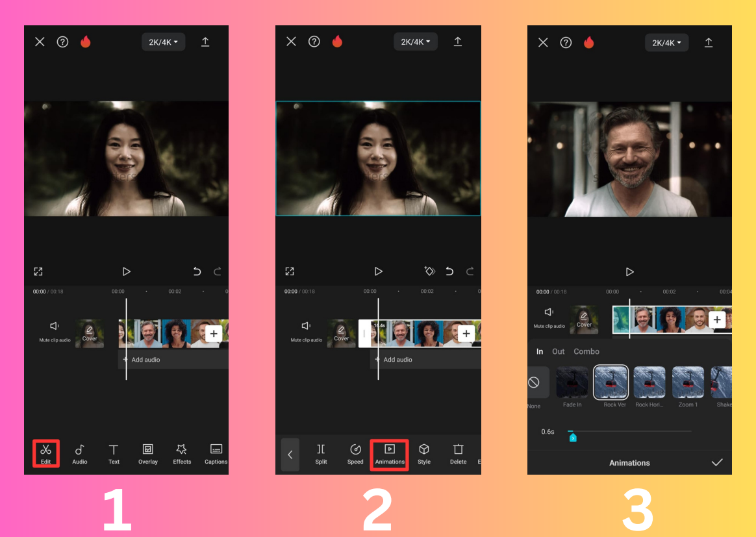The height and width of the screenshot is (537, 756).
Task: Play the video in screen 3
Action: [x=630, y=272]
